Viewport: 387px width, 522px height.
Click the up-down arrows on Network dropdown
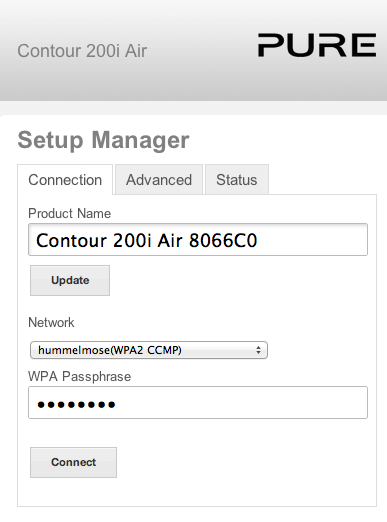pyautogui.click(x=258, y=350)
